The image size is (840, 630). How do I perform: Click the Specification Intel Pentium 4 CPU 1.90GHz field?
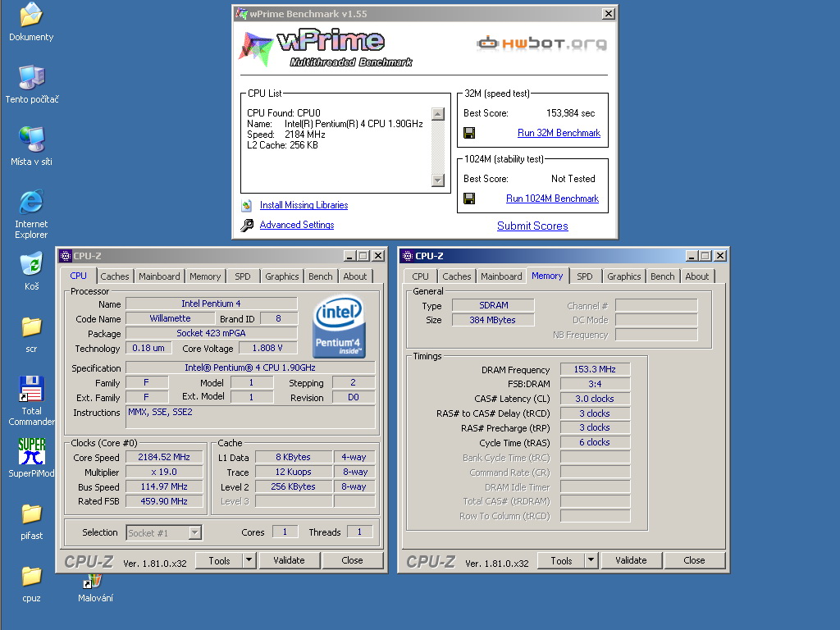250,367
